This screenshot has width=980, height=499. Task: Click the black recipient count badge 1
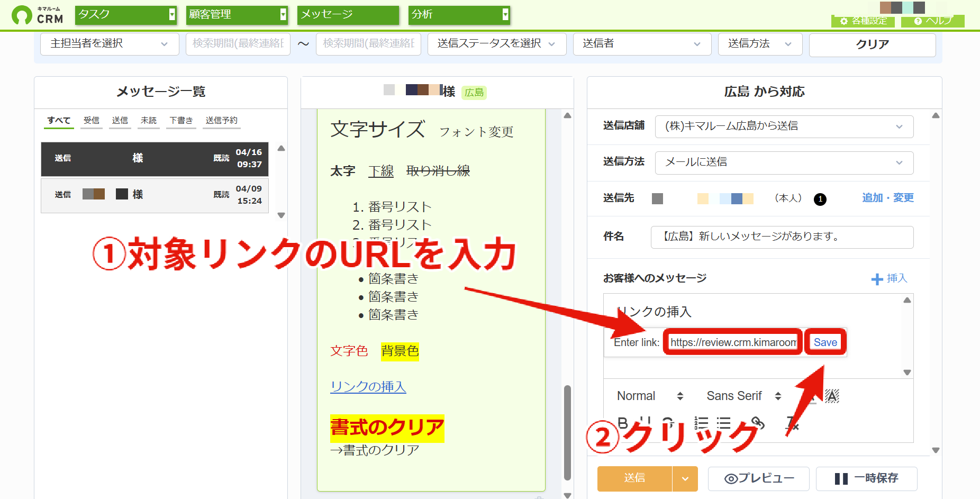click(x=820, y=199)
